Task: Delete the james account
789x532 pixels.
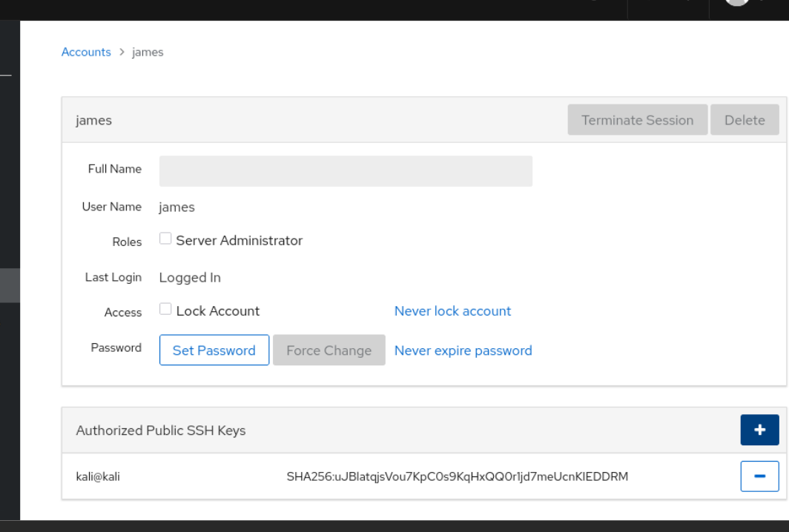Action: (x=744, y=120)
